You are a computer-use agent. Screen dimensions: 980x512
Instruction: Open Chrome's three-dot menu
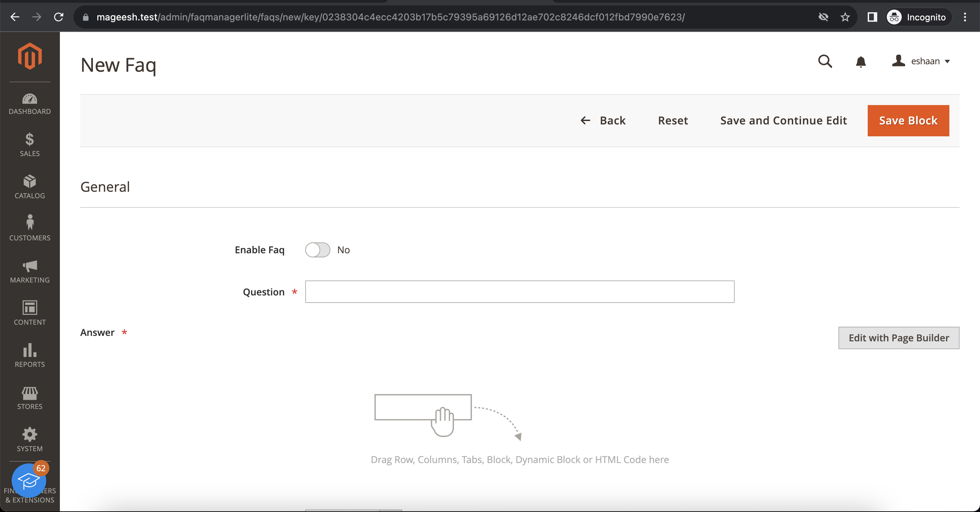click(965, 17)
